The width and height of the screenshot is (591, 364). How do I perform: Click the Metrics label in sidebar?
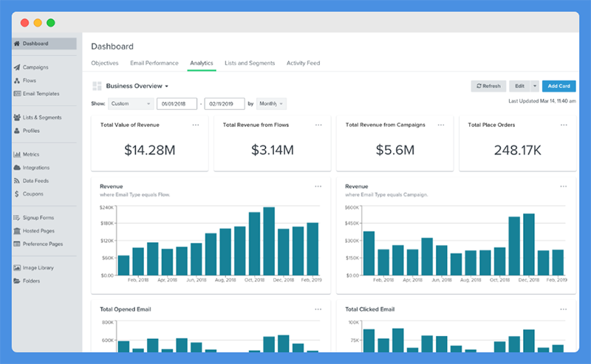click(31, 154)
